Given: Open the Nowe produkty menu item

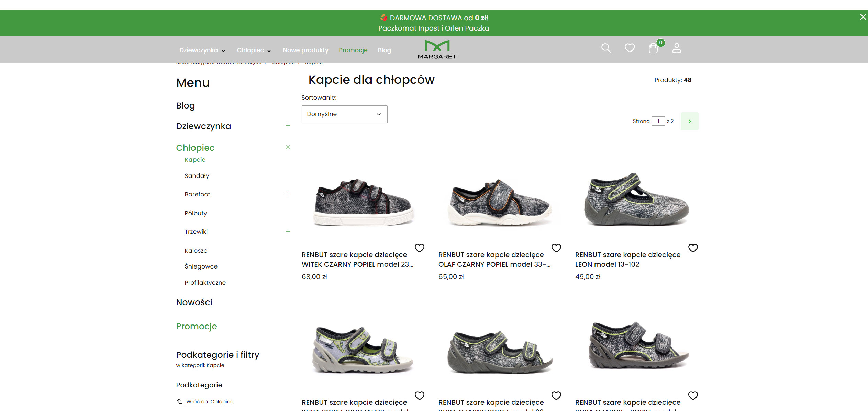Looking at the screenshot, I should (305, 50).
